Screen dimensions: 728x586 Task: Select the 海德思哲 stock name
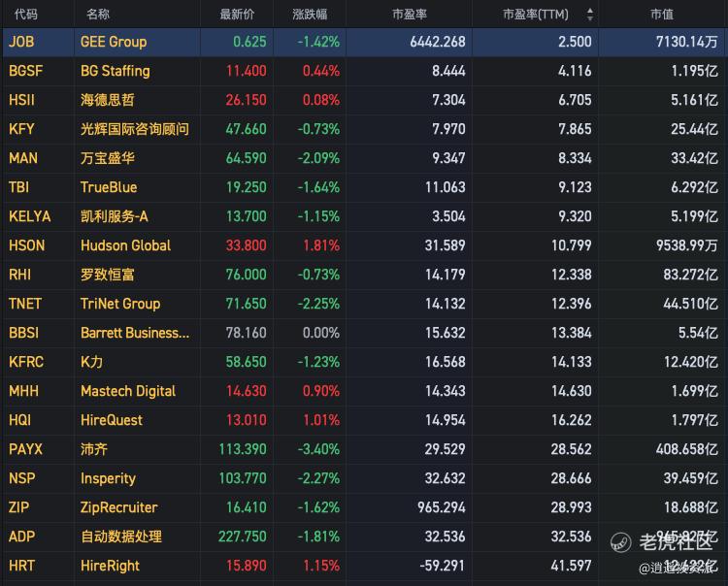(x=108, y=100)
